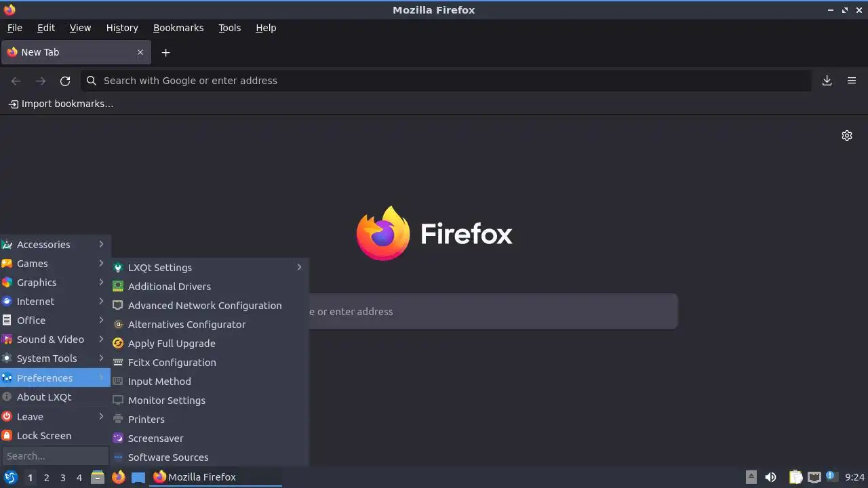Focus the Firefox address bar
868x488 pixels.
[x=446, y=81]
